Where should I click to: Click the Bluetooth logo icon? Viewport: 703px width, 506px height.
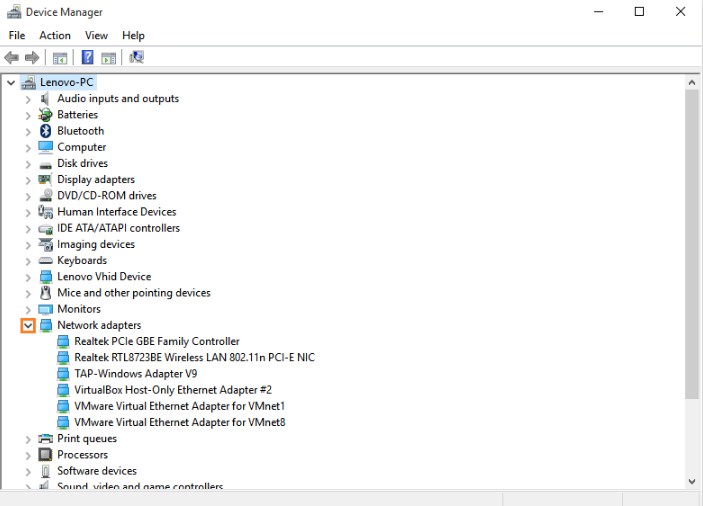point(45,131)
